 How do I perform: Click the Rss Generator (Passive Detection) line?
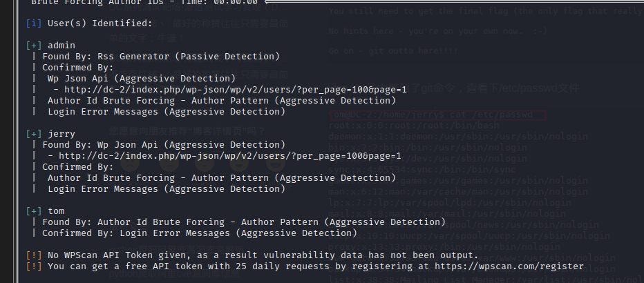click(160, 57)
